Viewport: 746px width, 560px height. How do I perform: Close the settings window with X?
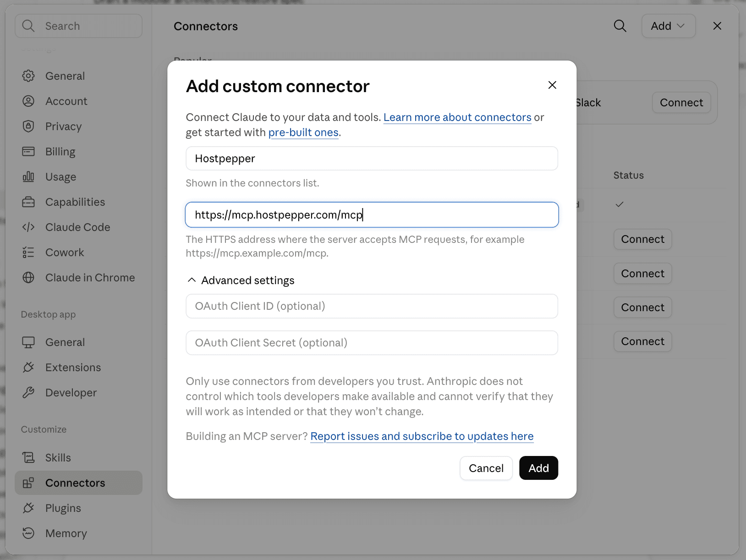click(x=717, y=26)
